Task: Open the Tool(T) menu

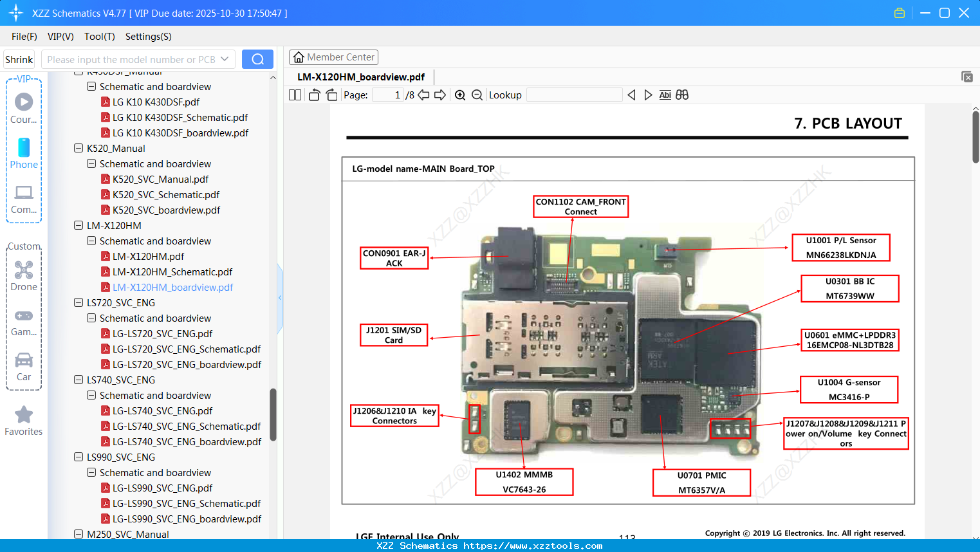Action: point(99,37)
